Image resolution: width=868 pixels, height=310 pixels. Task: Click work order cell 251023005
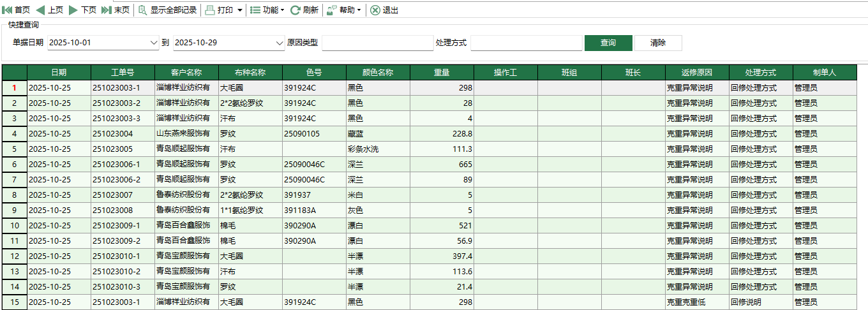tap(123, 149)
